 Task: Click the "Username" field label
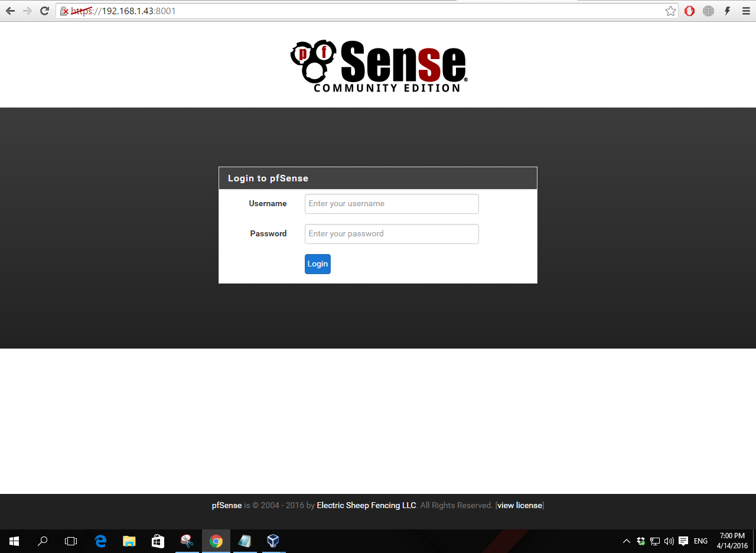coord(268,204)
